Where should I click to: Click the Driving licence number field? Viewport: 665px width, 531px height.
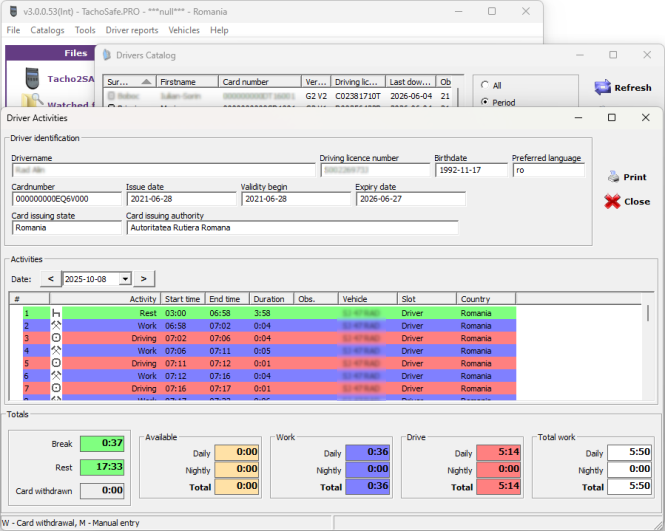375,170
